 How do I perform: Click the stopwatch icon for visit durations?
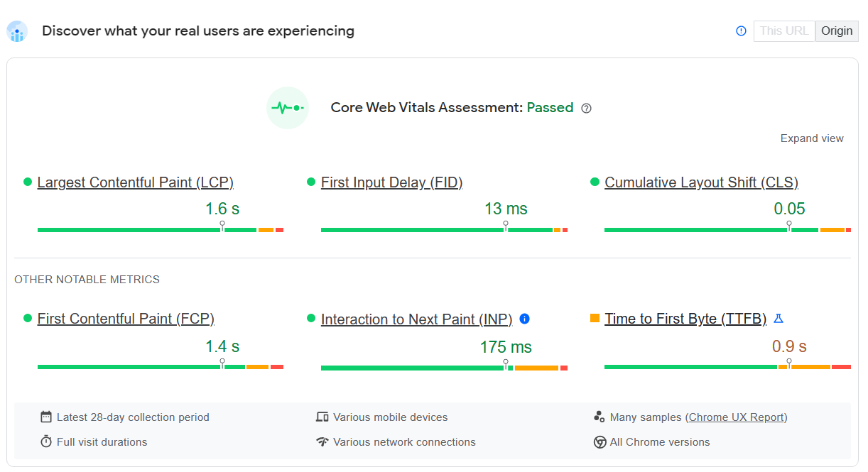tap(45, 441)
